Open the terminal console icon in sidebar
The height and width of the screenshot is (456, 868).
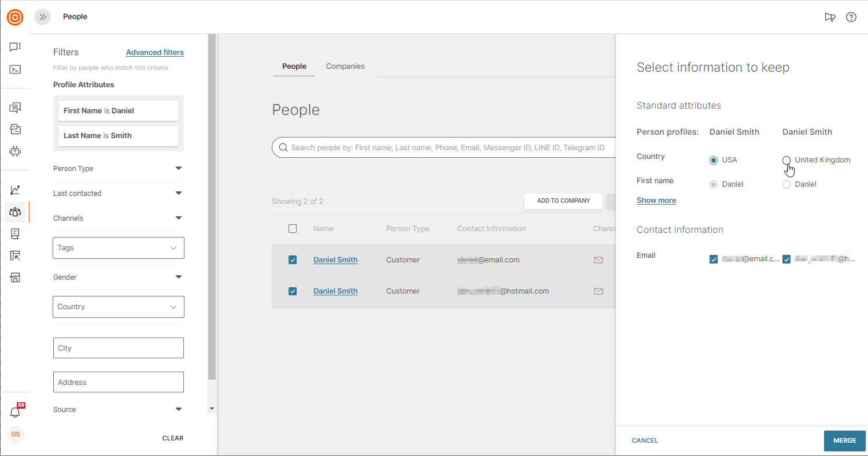tap(15, 69)
